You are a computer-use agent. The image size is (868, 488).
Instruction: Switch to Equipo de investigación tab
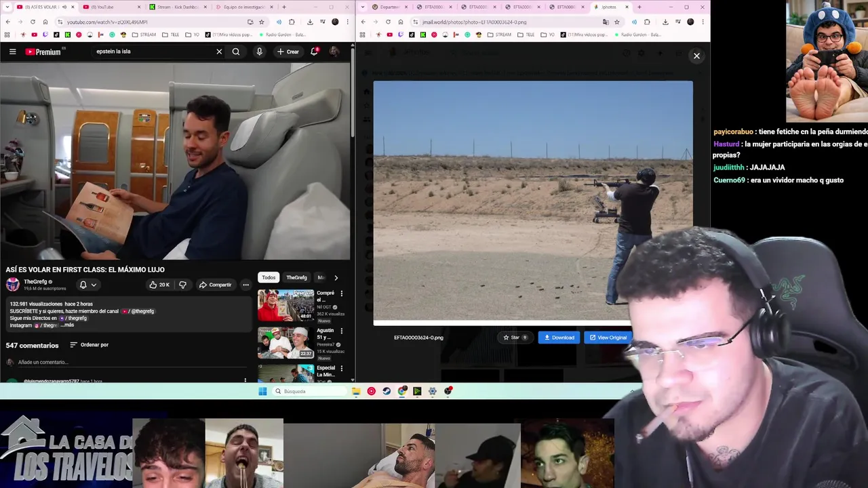244,7
